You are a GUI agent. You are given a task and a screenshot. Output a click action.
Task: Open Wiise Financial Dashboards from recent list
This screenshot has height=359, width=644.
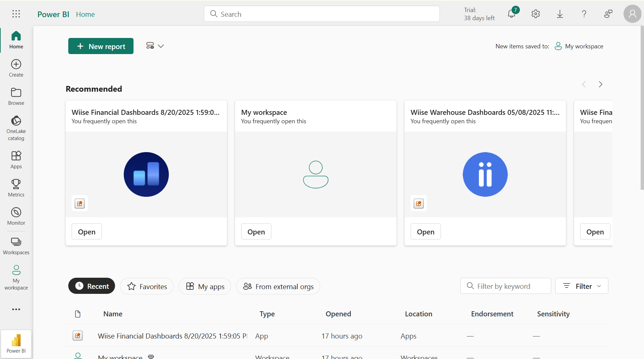[173, 336]
